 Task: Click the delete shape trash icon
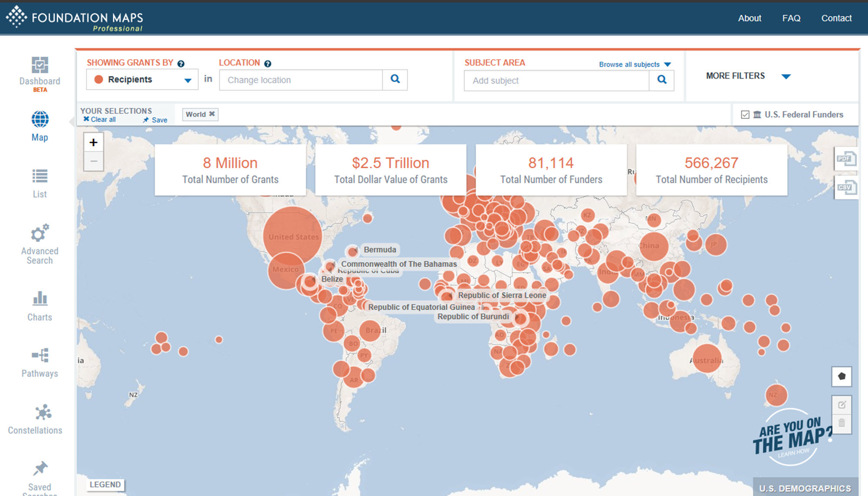point(842,423)
